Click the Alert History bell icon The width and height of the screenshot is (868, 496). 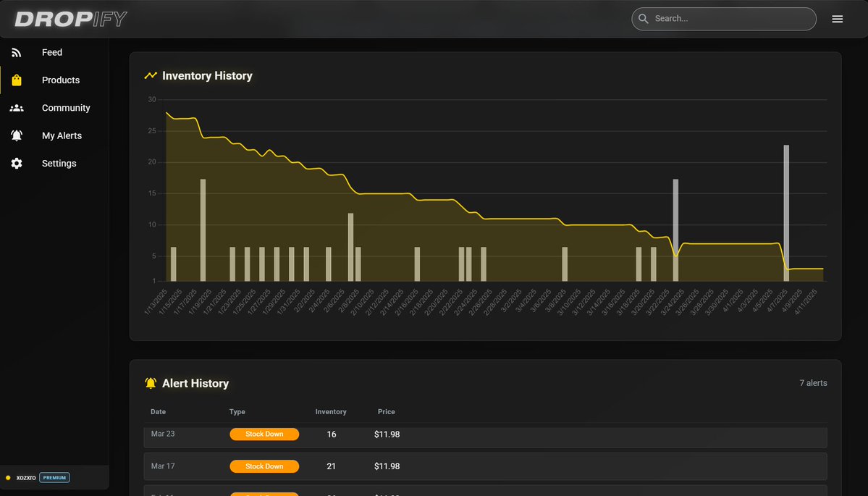(x=151, y=383)
